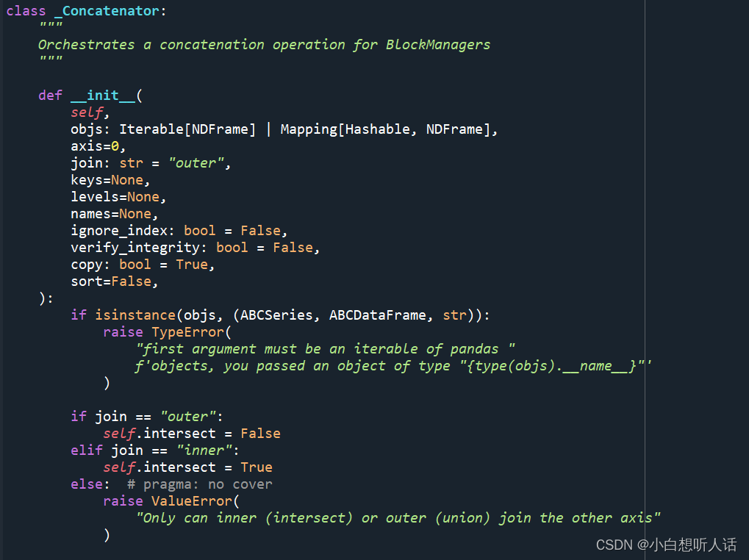Click 'self.intersect = True' assignment
749x560 pixels.
187,467
